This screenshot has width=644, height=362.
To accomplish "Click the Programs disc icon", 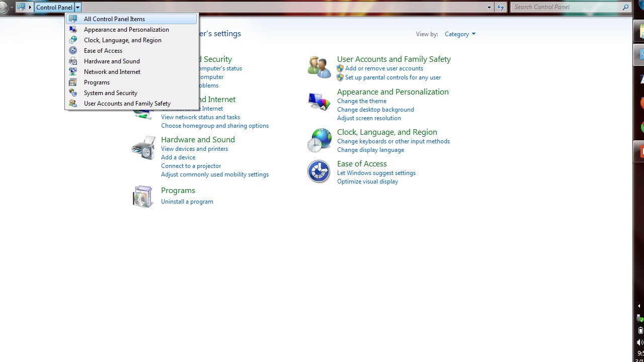I will [143, 196].
